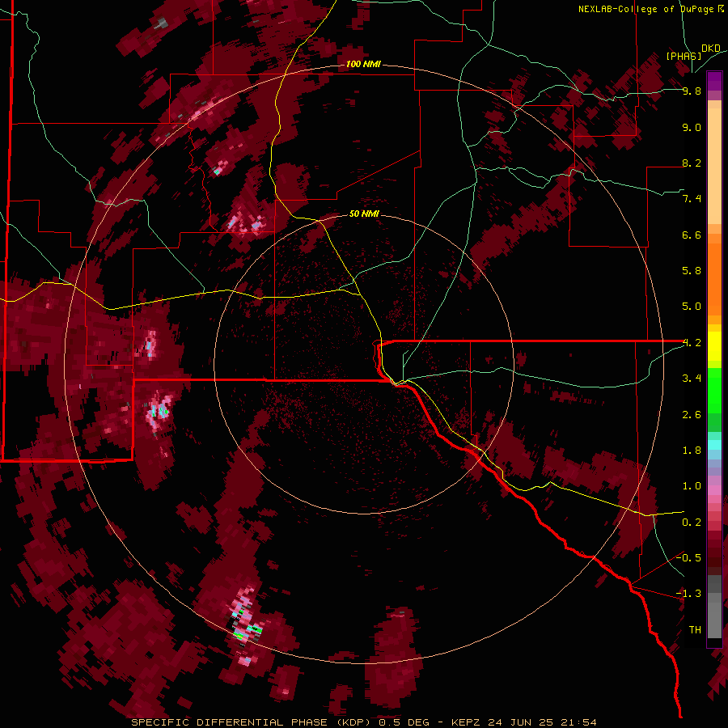Select the 7.4 value on the color scale
This screenshot has height=728, width=728.
(x=692, y=199)
